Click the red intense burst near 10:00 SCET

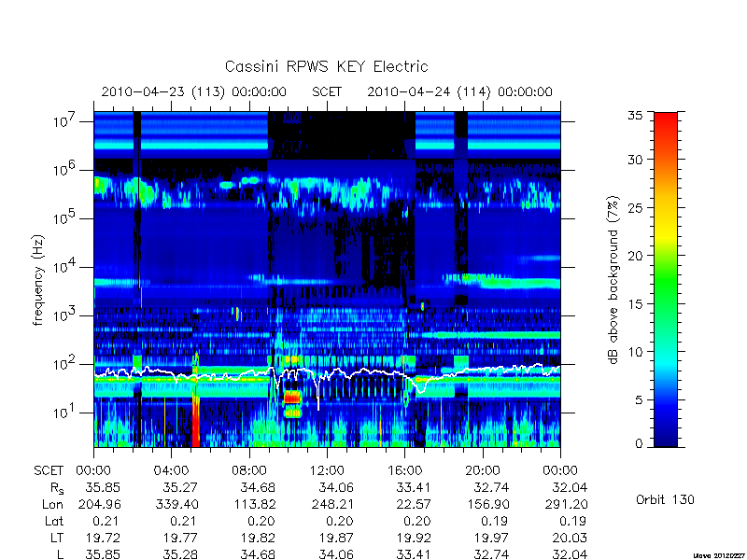pos(292,397)
